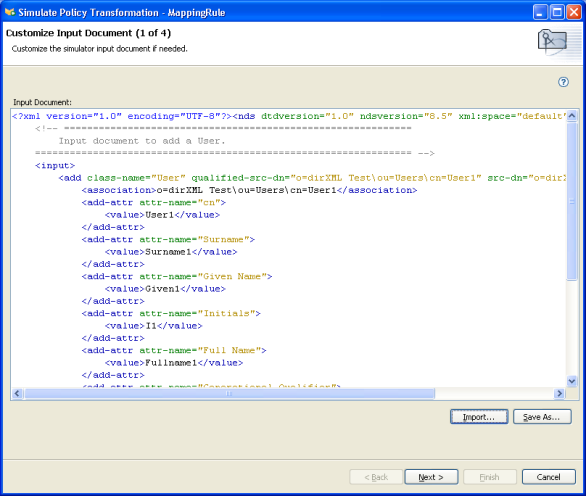Place cursor in the Surname1 value line
586x496 pixels.
point(171,252)
